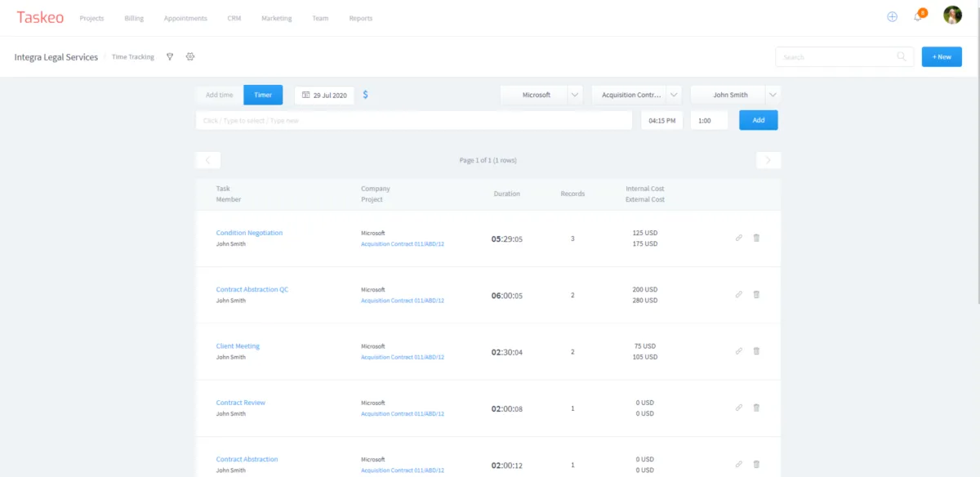
Task: Click the task name input field
Action: [x=413, y=120]
